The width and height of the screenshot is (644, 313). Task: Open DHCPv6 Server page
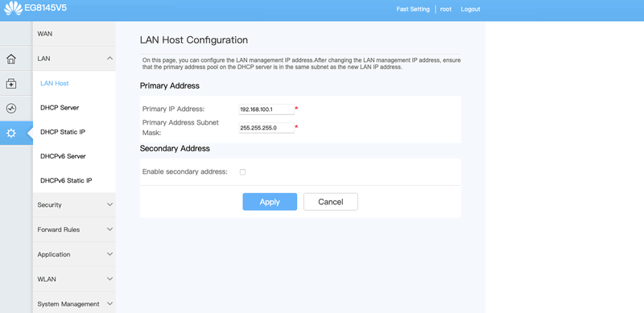pyautogui.click(x=64, y=156)
